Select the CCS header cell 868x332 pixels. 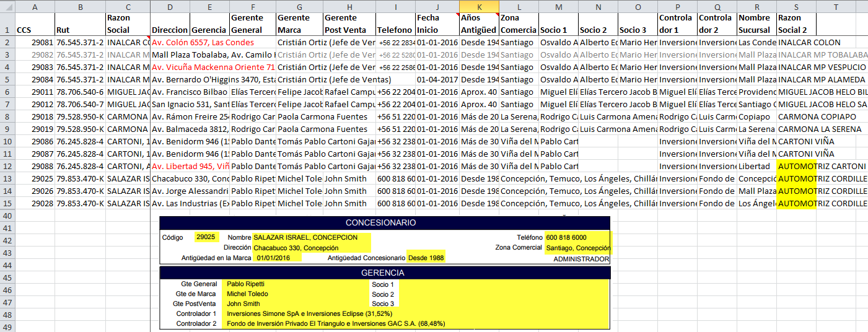tap(34, 30)
